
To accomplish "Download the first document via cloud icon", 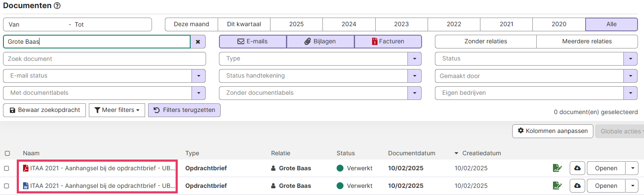I will pyautogui.click(x=577, y=168).
